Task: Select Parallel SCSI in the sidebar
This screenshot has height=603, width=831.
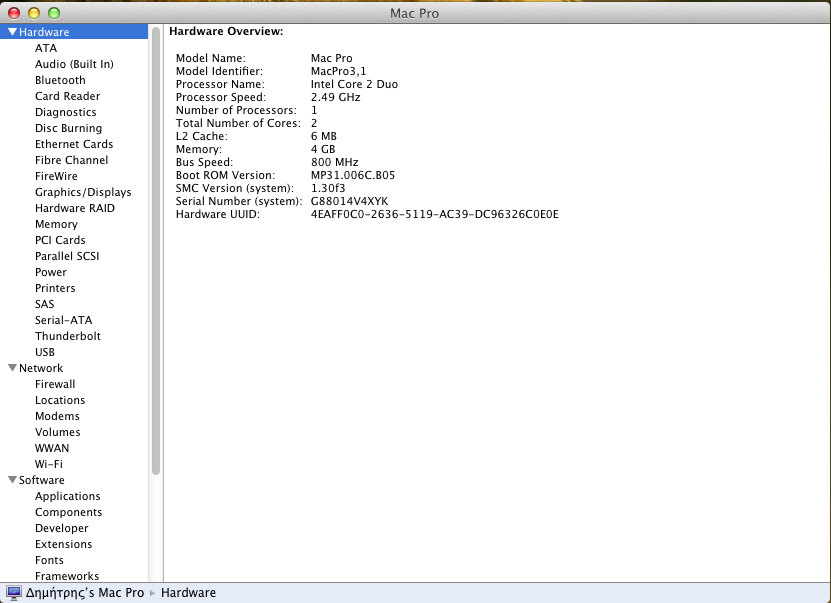Action: (67, 256)
